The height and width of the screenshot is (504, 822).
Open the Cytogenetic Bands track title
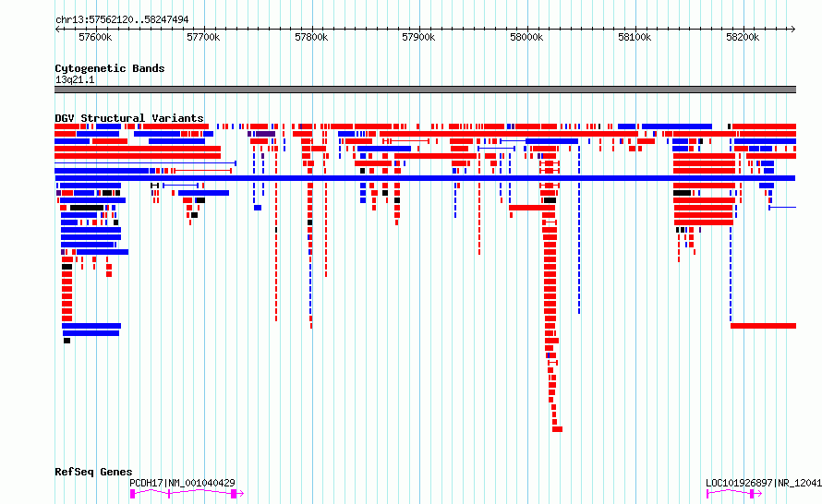pos(110,68)
